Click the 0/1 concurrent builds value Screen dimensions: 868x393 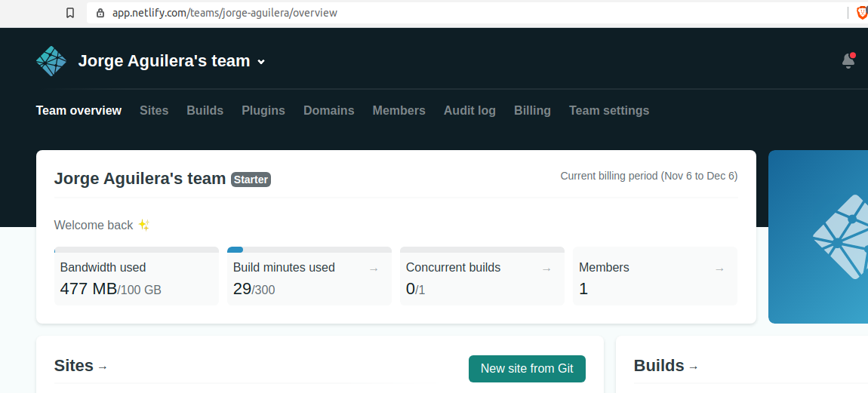tap(416, 289)
